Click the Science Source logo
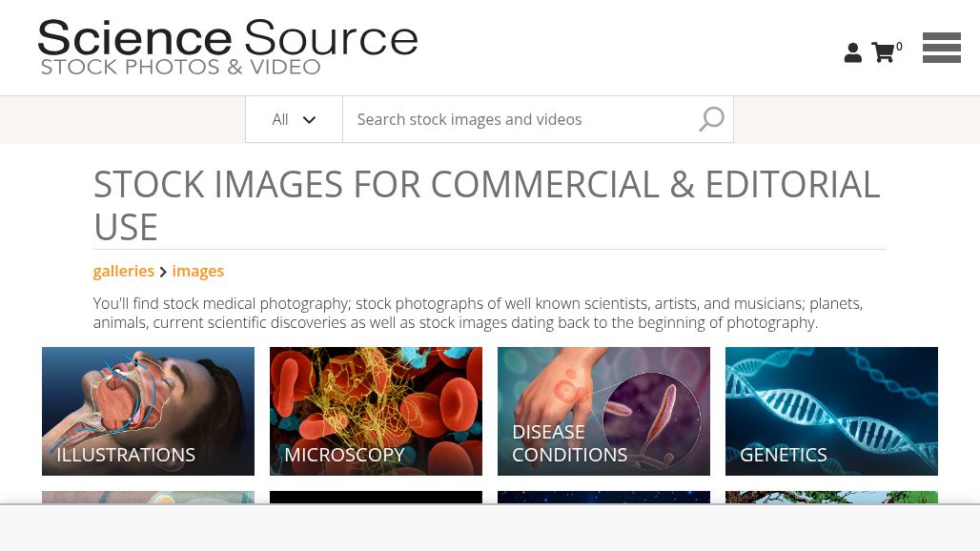980x551 pixels. [228, 47]
